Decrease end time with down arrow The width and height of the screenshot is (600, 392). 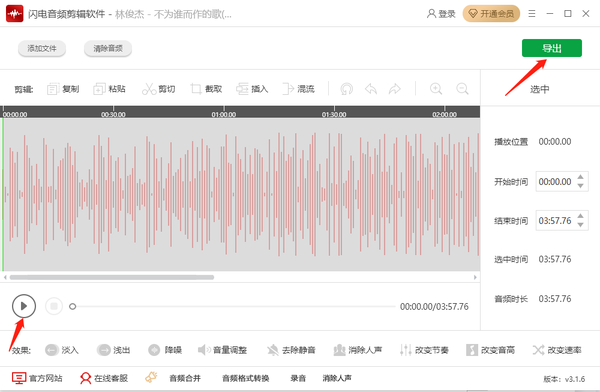(x=580, y=225)
